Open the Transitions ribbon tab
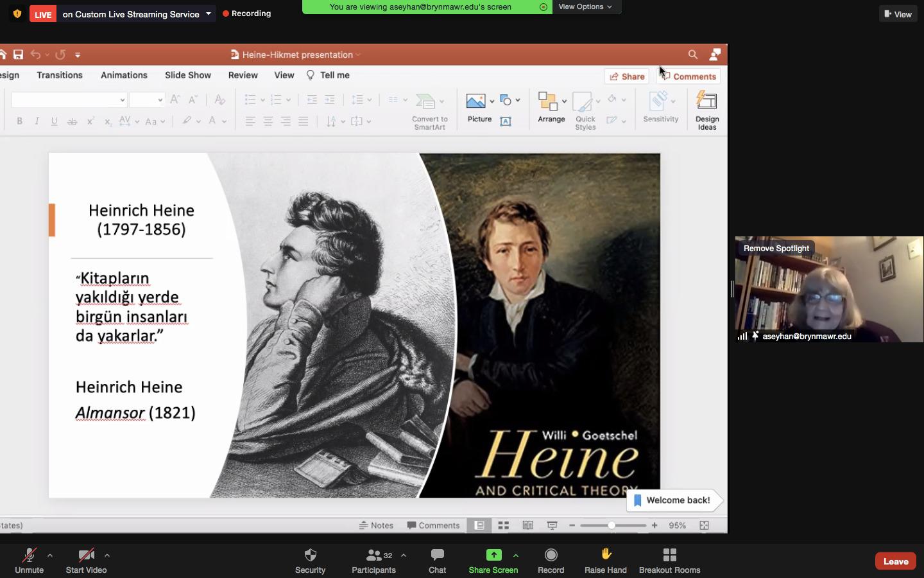Screen dimensions: 924x578 pos(60,75)
